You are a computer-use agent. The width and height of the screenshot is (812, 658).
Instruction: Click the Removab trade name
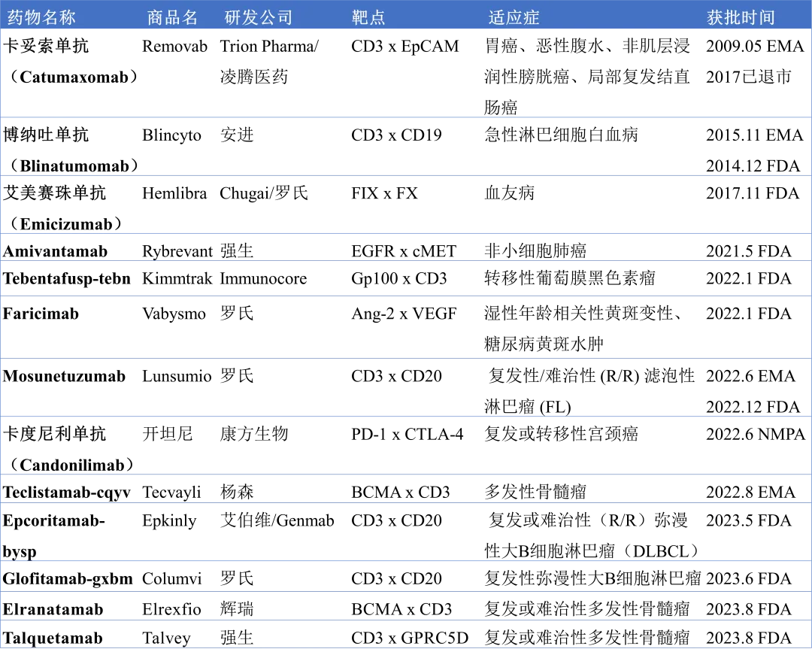point(174,46)
